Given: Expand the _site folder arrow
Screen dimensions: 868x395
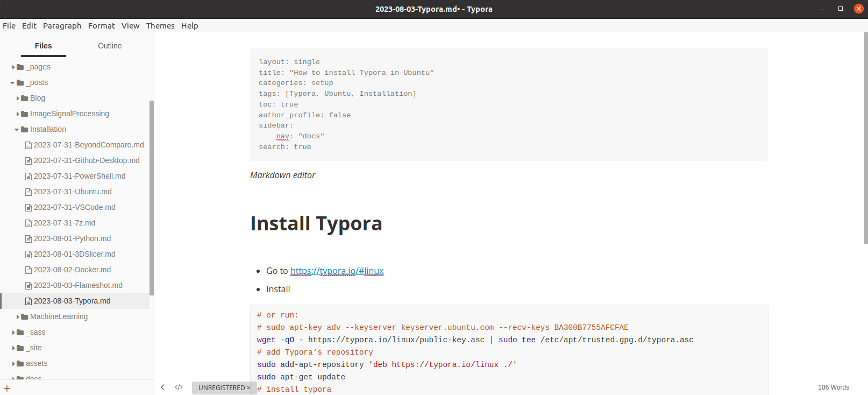Looking at the screenshot, I should click(x=13, y=348).
